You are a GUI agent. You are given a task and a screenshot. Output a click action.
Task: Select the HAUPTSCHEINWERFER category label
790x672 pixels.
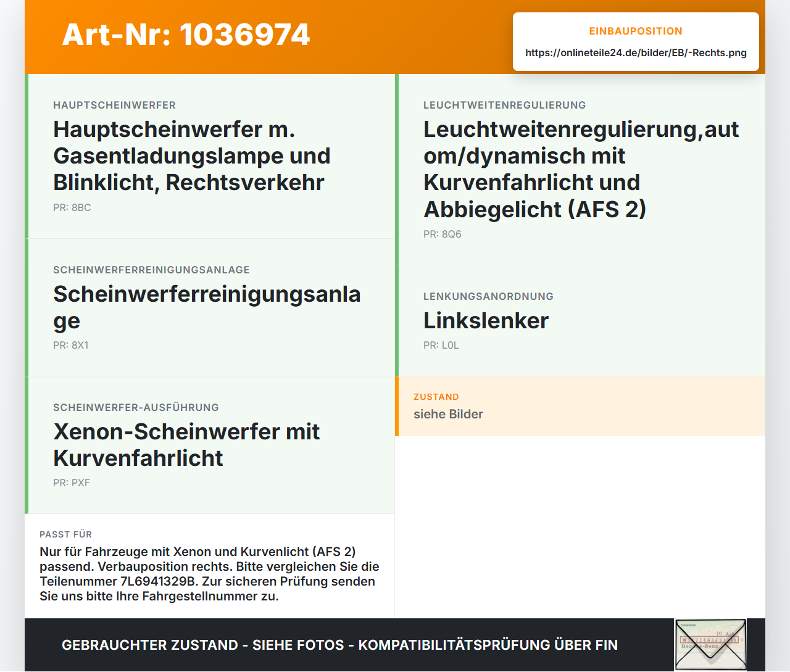pos(114,106)
